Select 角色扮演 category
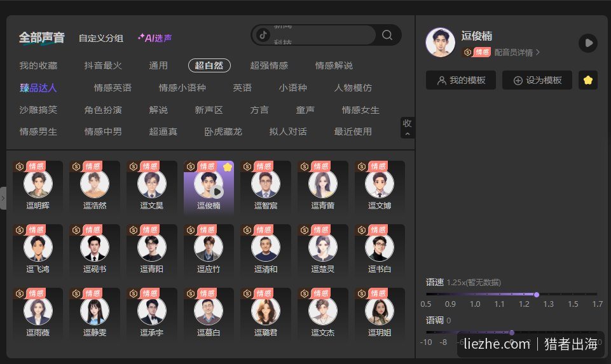Image resolution: width=611 pixels, height=364 pixels. (x=103, y=110)
